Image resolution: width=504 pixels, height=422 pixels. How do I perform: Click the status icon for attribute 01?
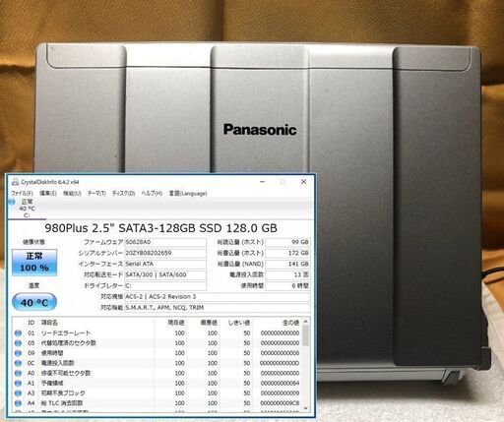[x=18, y=333]
